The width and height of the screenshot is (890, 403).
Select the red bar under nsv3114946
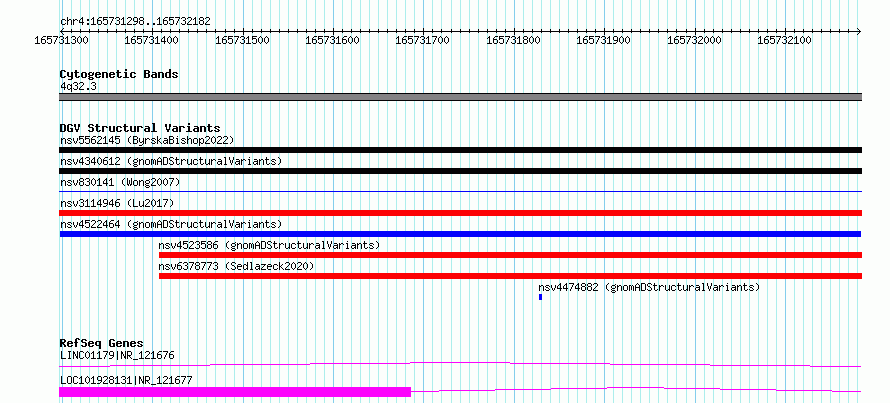pyautogui.click(x=461, y=213)
